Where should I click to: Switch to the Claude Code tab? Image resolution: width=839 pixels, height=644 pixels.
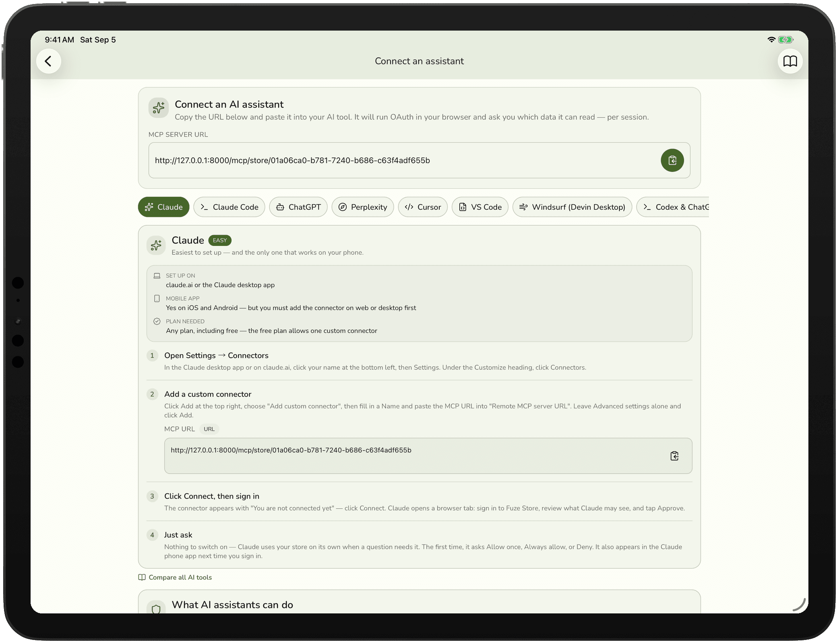click(229, 207)
